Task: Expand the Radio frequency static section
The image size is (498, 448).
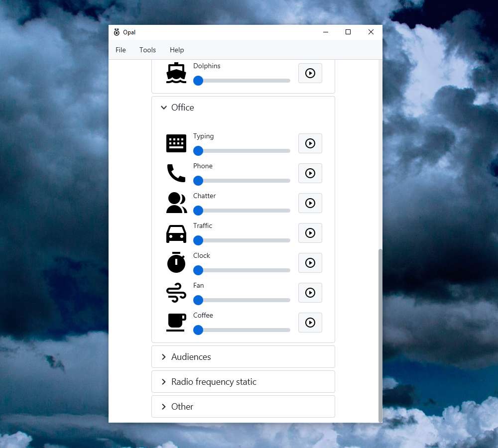Action: click(243, 382)
